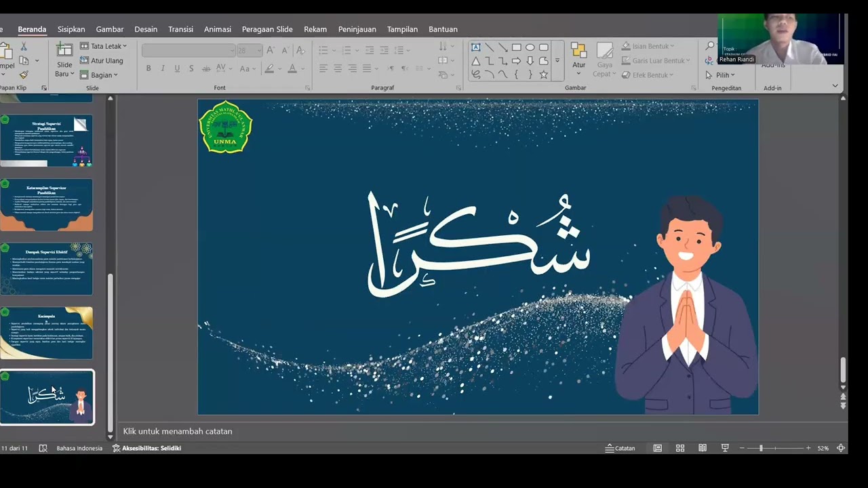Select the Cut scissors icon
868x488 pixels.
click(x=24, y=47)
